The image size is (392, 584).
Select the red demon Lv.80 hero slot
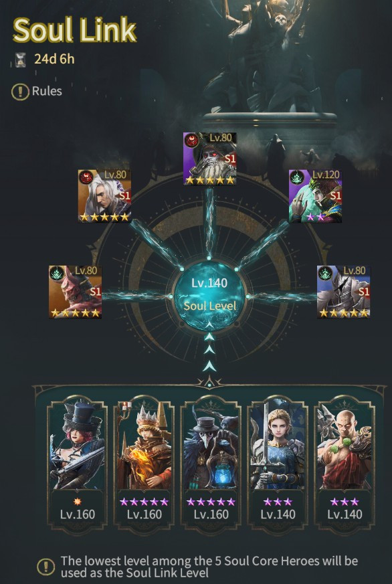click(x=75, y=292)
